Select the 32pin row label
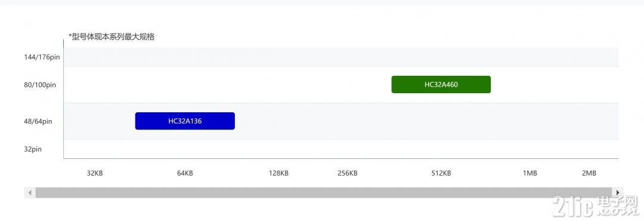The image size is (644, 221). click(33, 149)
